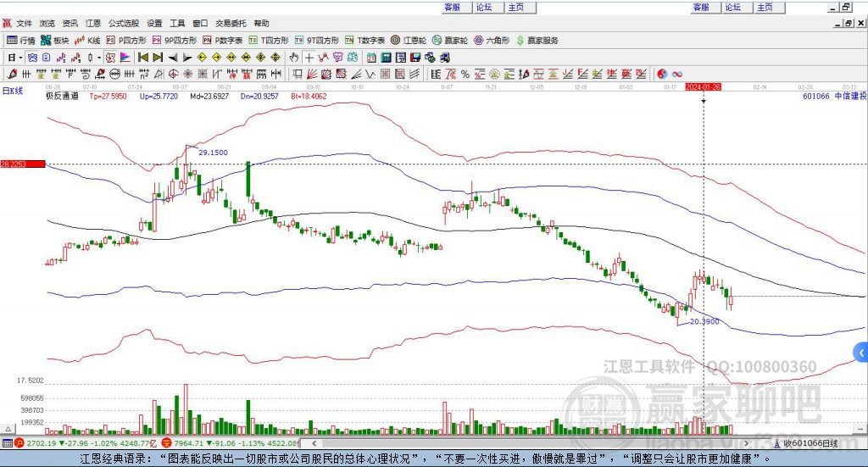Expand the candlestick style dropdown arrow
This screenshot has width=868, height=467.
(x=99, y=58)
